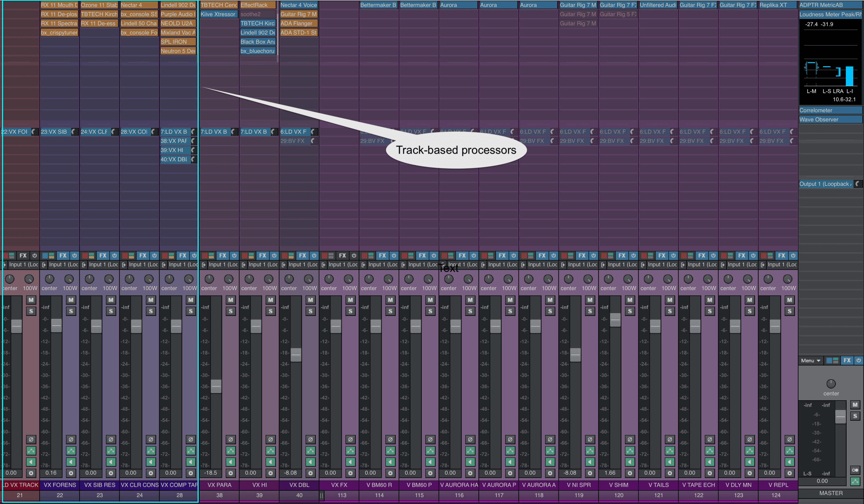This screenshot has height=504, width=864.
Task: Solo the V AURORA P track
Action: (x=510, y=311)
